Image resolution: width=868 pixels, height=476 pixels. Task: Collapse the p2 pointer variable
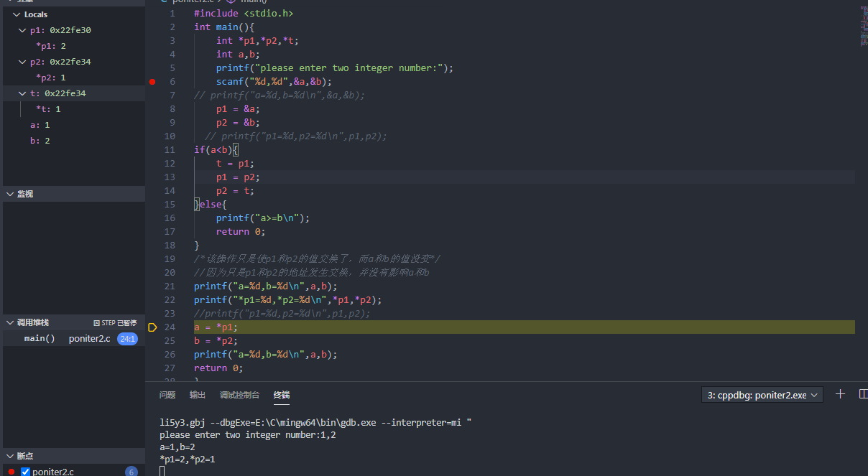[23, 62]
